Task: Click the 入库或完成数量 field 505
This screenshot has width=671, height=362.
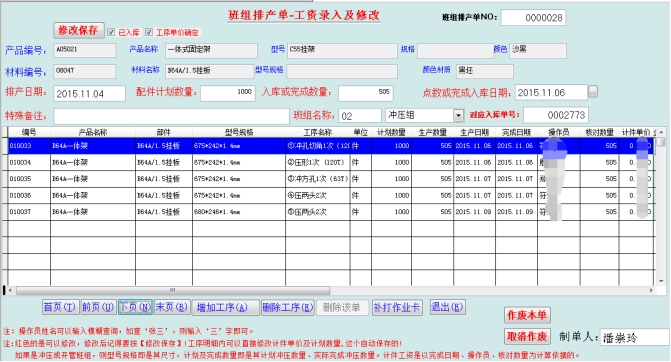Action: (365, 93)
